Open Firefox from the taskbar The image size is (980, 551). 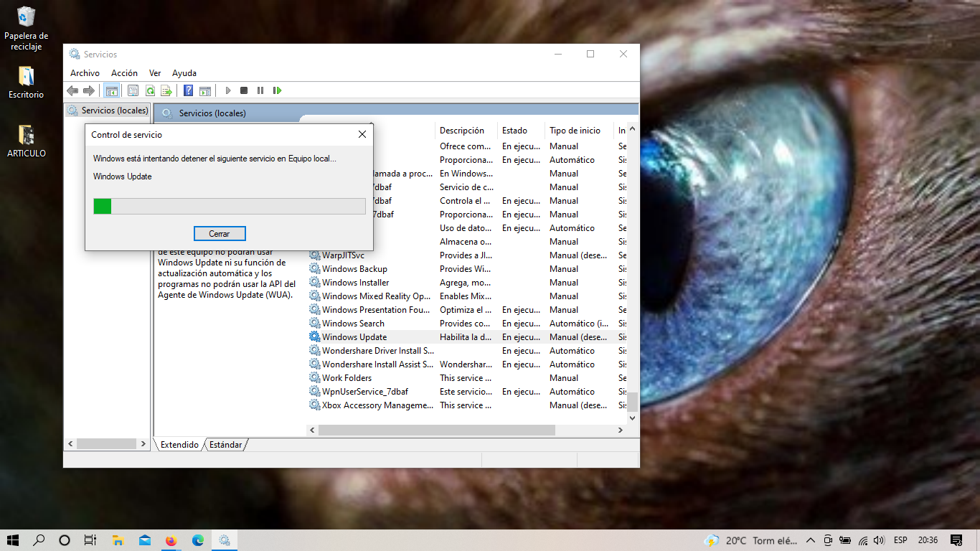[171, 540]
